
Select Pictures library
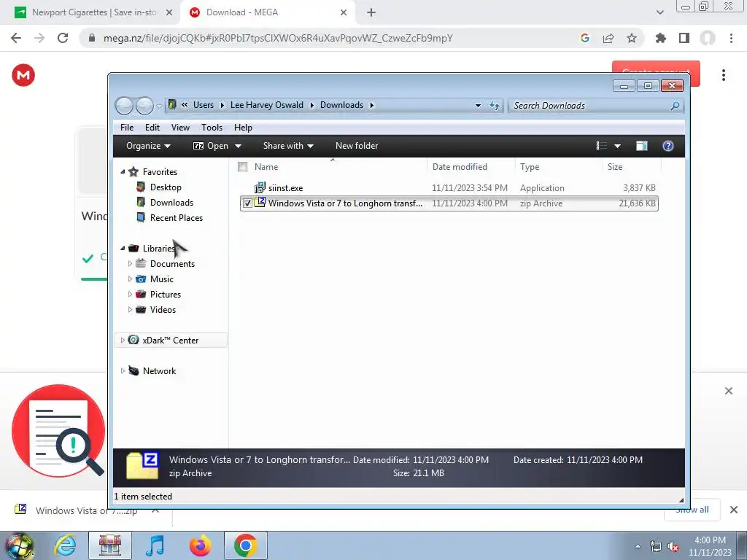[166, 295]
